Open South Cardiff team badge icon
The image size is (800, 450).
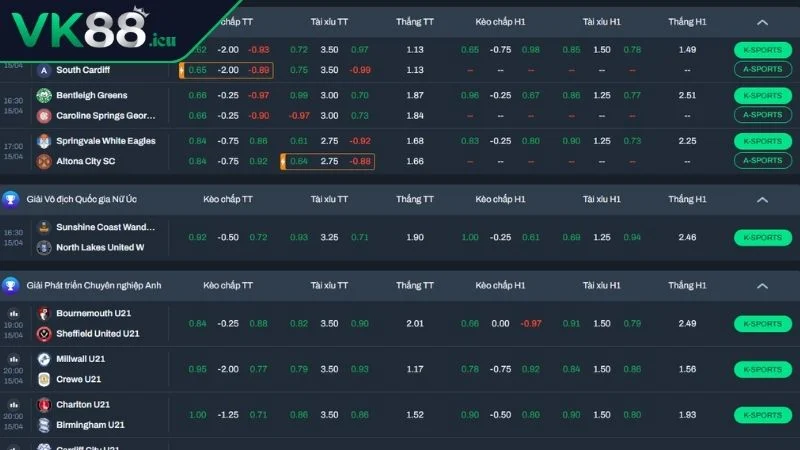coord(44,70)
